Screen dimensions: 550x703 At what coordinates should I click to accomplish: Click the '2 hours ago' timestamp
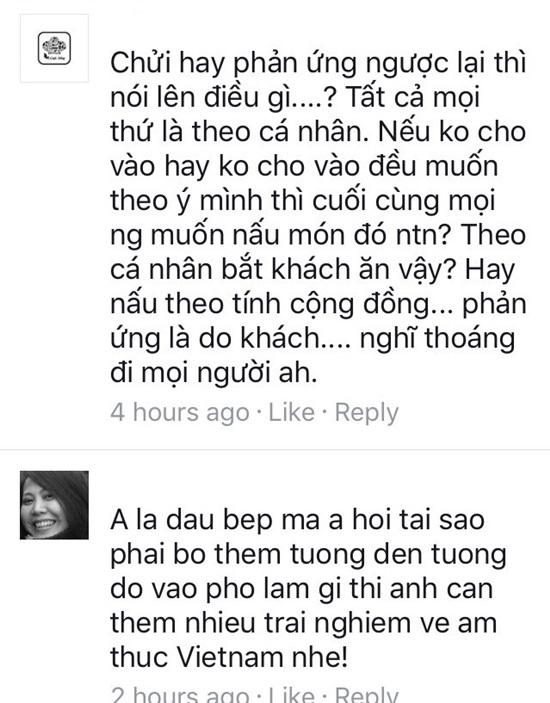[180, 694]
